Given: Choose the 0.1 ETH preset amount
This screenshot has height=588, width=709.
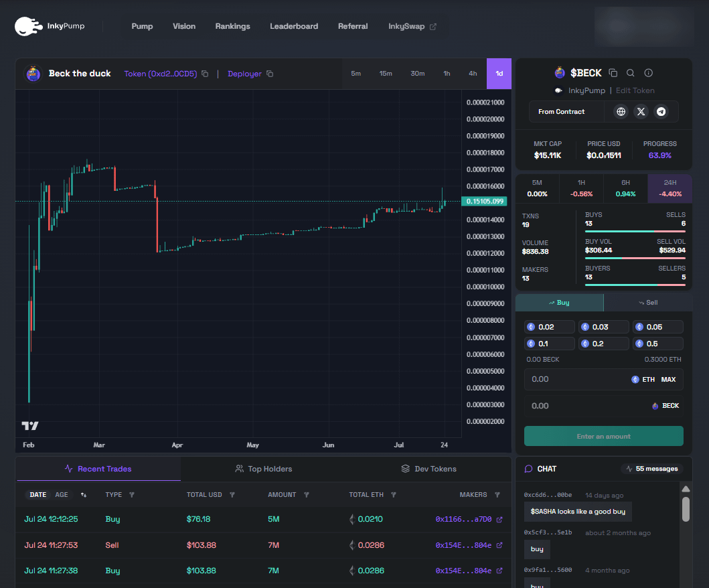Looking at the screenshot, I should click(550, 344).
